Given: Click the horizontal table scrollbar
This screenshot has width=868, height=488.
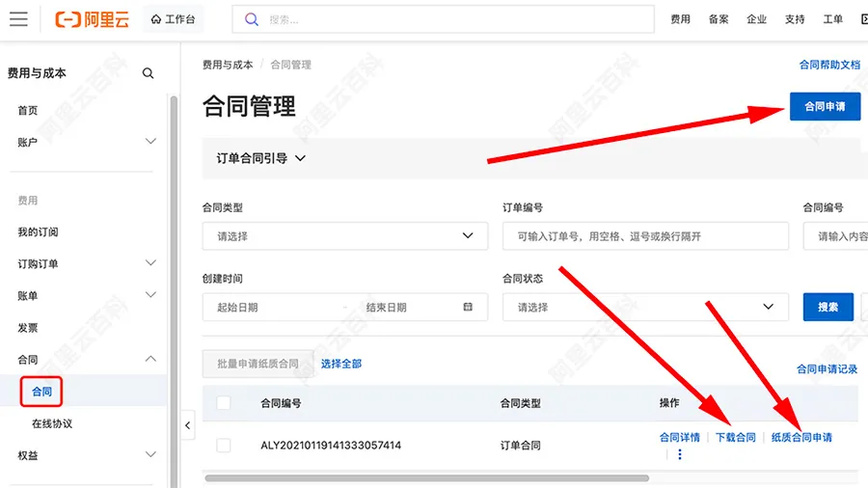Looking at the screenshot, I should pos(426,478).
